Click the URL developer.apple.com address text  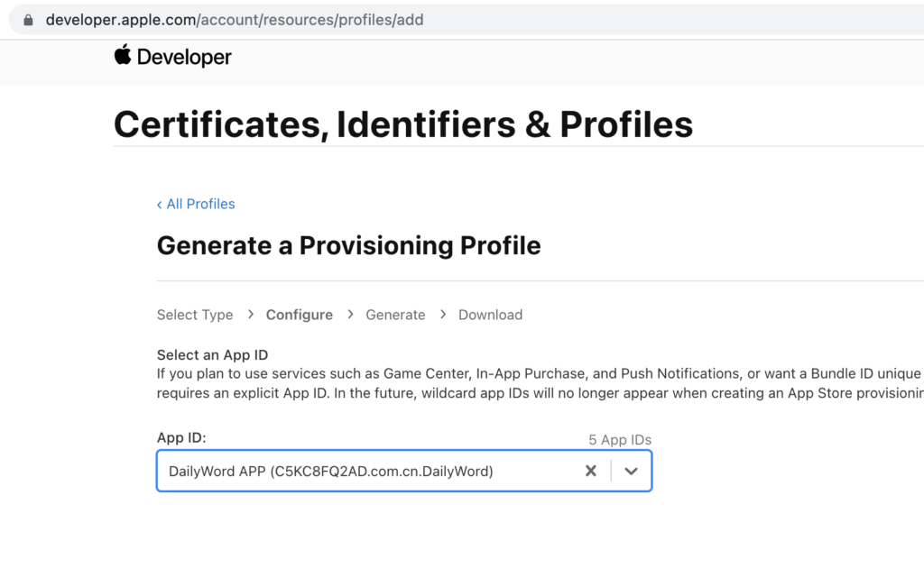click(235, 20)
